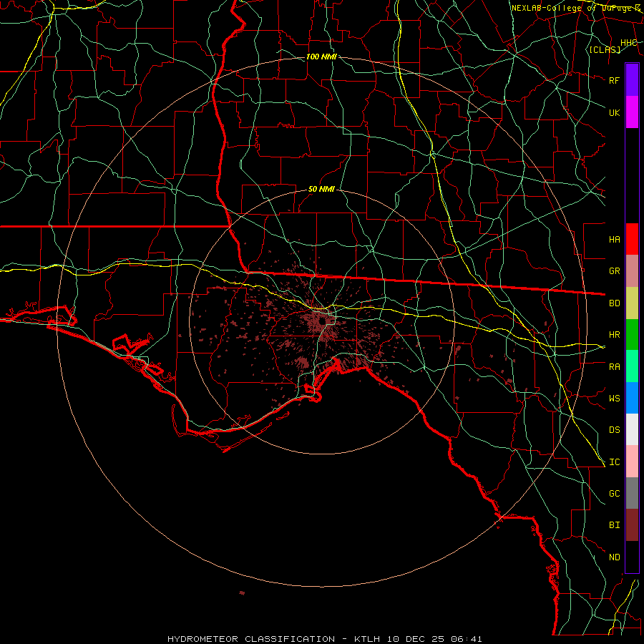Click the light pink IC legend swatch

(x=632, y=462)
